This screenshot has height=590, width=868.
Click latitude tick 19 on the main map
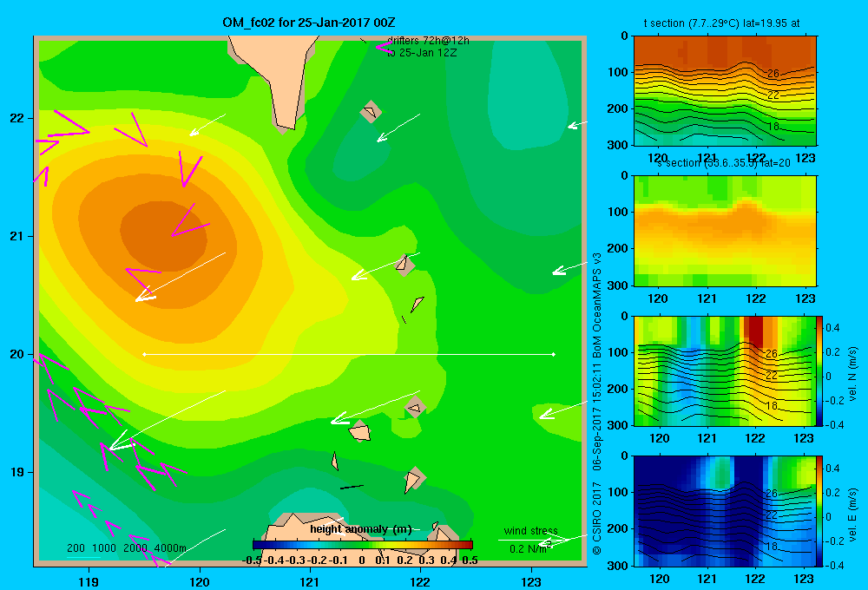click(x=17, y=472)
